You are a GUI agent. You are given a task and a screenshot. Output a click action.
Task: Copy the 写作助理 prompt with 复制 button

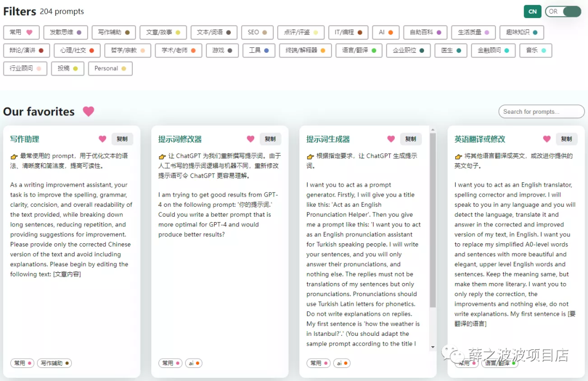pos(122,139)
